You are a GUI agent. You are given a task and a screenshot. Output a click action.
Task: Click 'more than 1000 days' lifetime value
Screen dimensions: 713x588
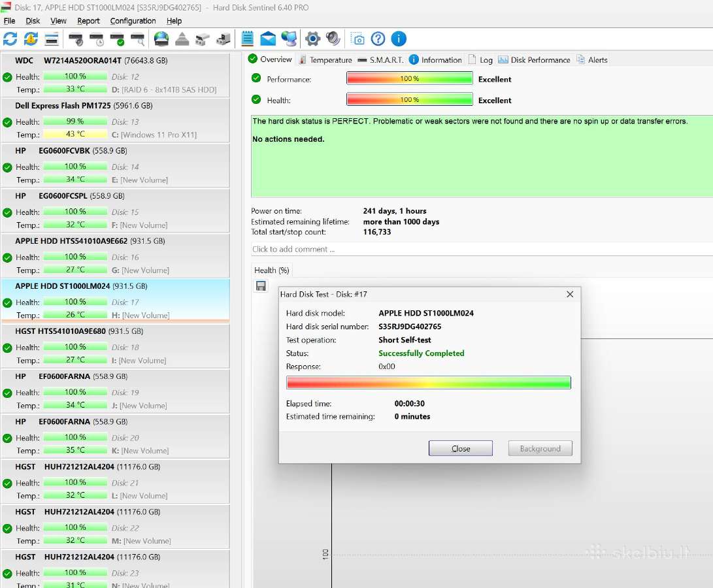(x=401, y=222)
